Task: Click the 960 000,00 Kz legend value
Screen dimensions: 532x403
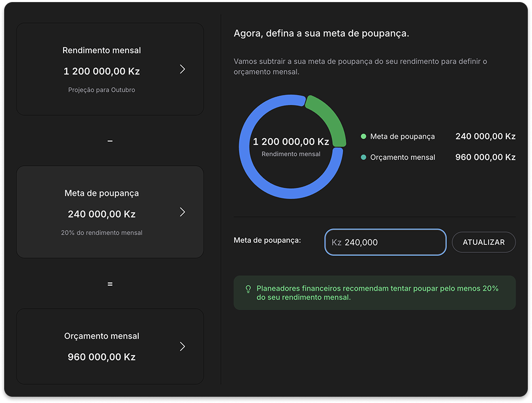Action: (485, 157)
